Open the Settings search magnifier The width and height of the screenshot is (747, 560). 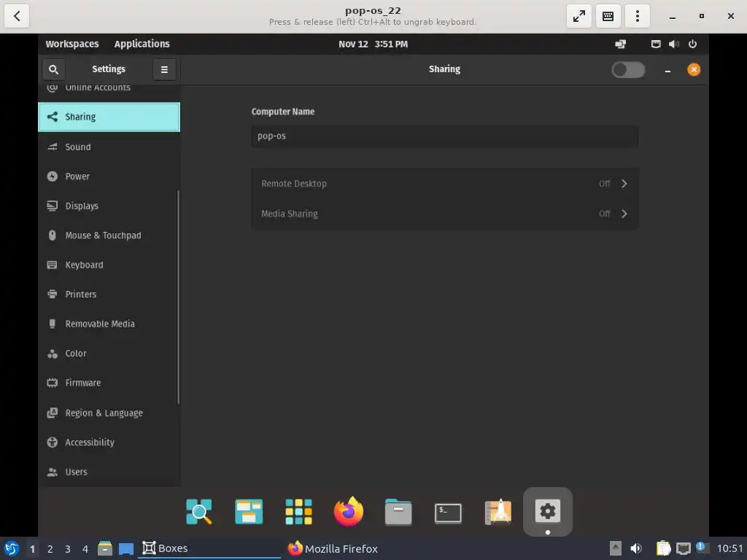[53, 69]
